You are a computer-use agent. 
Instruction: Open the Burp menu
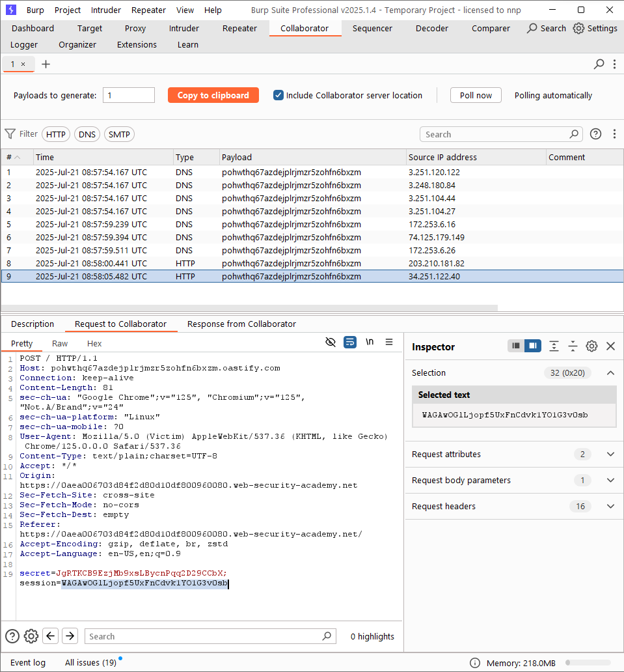[35, 10]
